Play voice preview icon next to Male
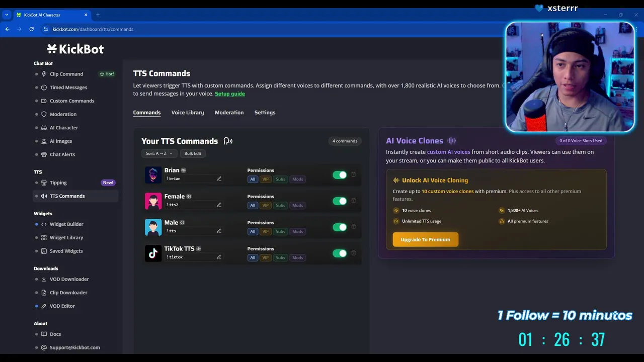 coord(182,223)
